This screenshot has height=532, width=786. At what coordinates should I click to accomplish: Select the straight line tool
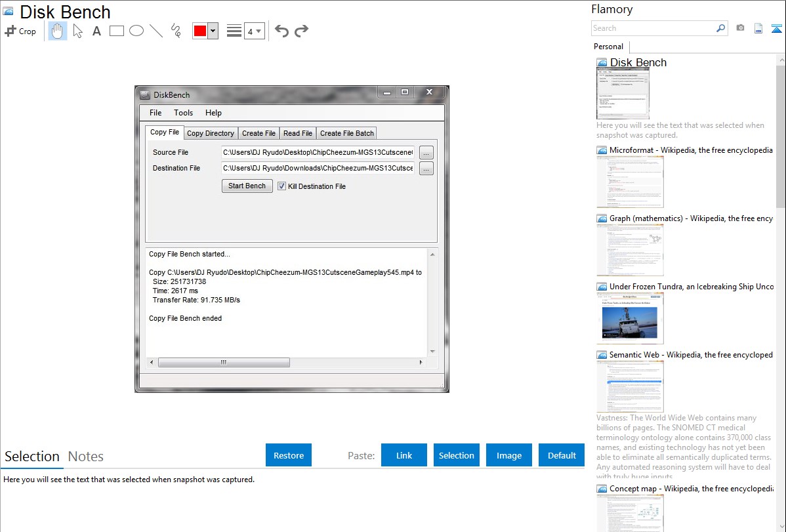(156, 31)
